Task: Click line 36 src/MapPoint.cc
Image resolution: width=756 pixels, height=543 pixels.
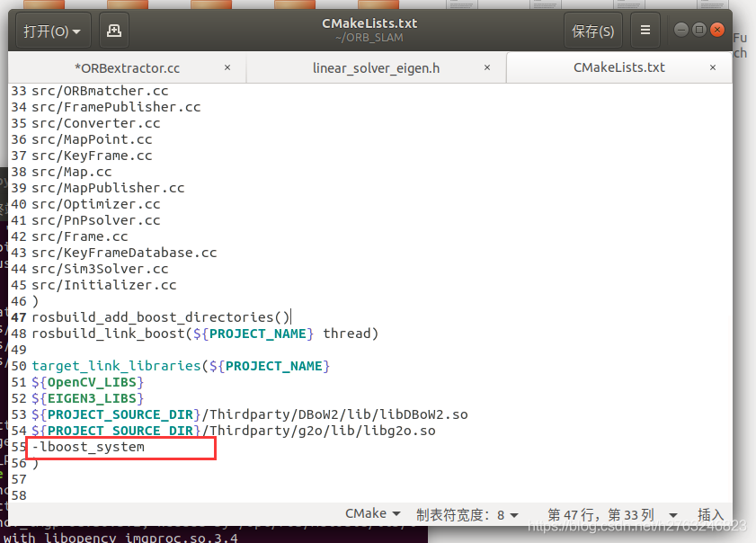Action: click(92, 139)
